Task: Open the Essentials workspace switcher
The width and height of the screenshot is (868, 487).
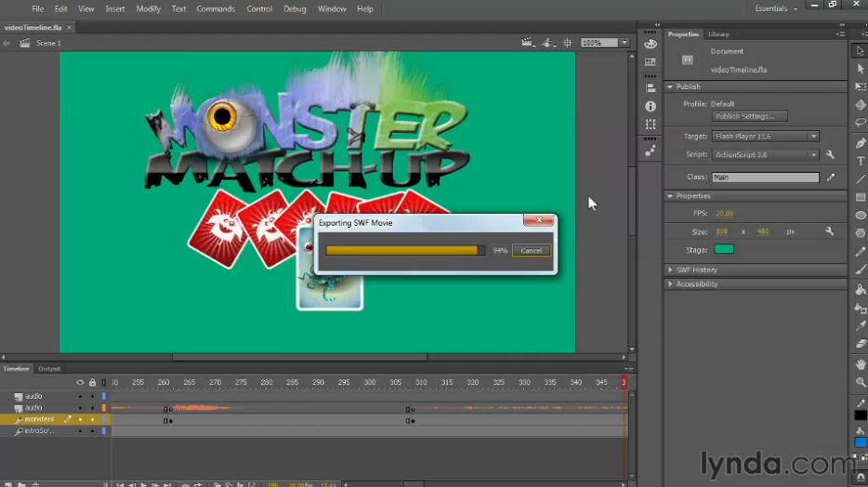Action: pos(776,9)
